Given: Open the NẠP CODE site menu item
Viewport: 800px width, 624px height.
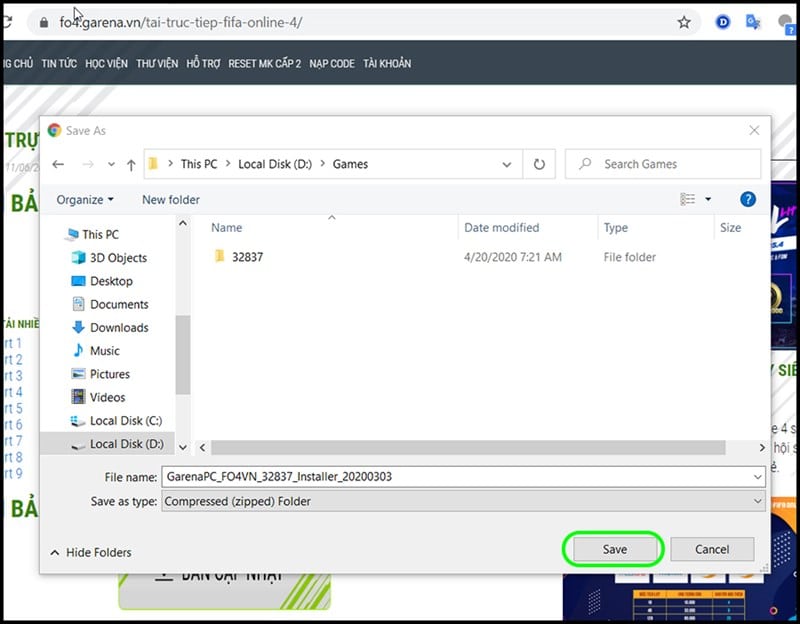Looking at the screenshot, I should 332,64.
